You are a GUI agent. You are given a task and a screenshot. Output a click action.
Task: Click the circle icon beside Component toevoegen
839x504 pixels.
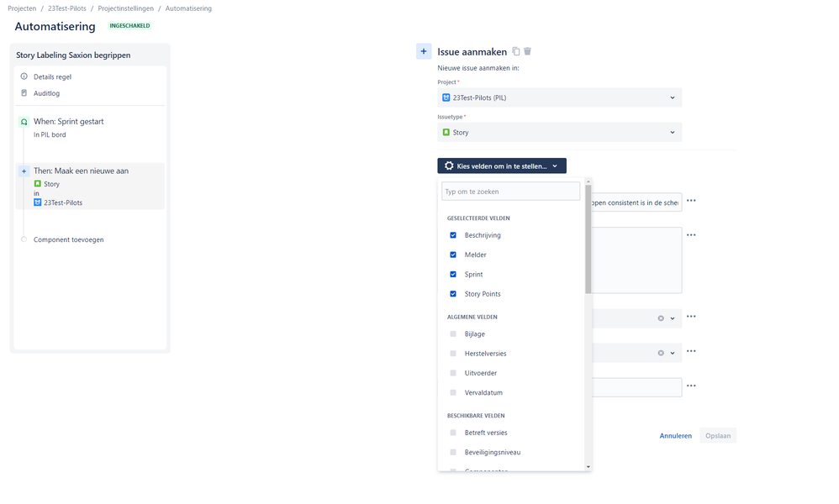tap(24, 239)
